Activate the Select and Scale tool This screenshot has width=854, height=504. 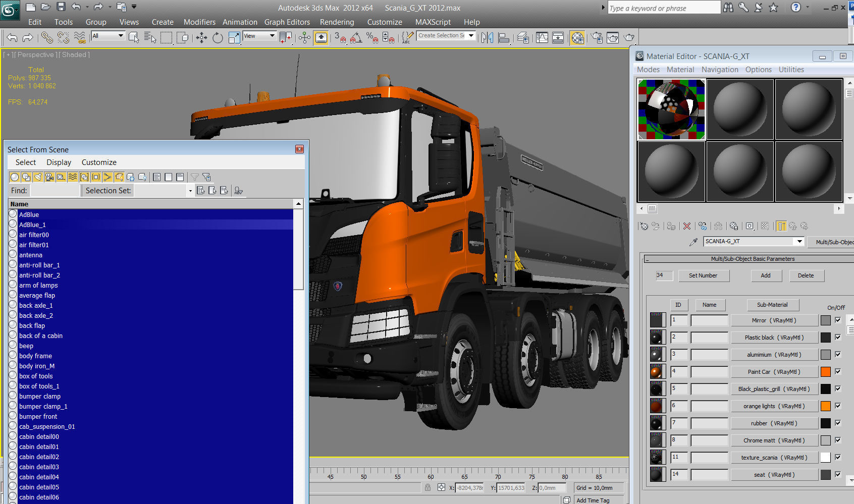pyautogui.click(x=234, y=38)
